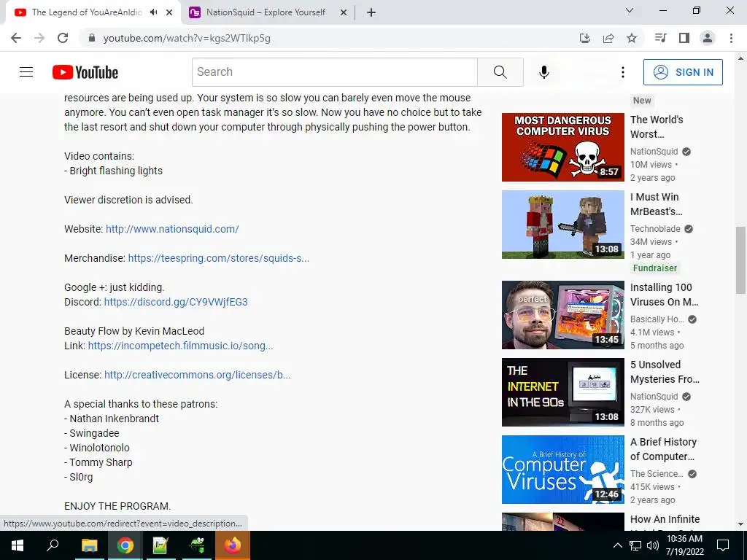Toggle Chrome side panel

click(x=684, y=38)
